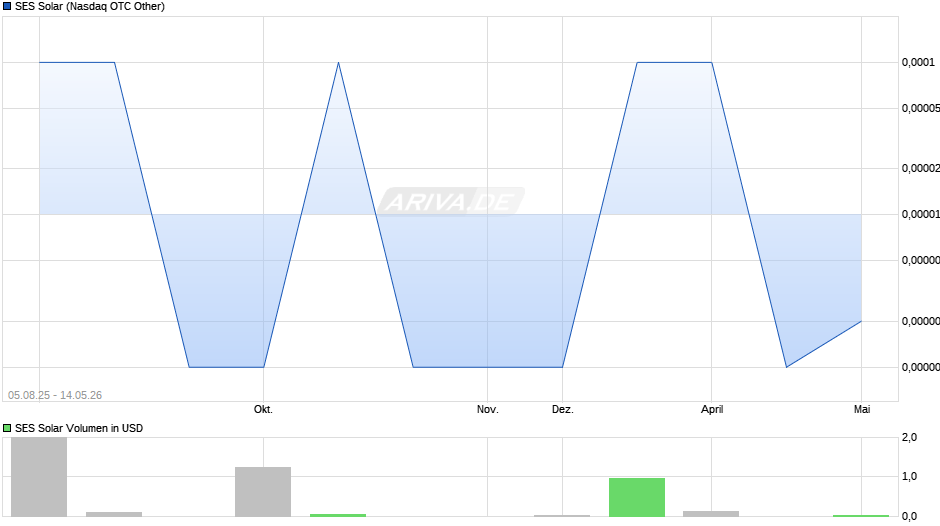This screenshot has height=526, width=940.
Task: Click the 'April' axis label
Action: [x=712, y=409]
